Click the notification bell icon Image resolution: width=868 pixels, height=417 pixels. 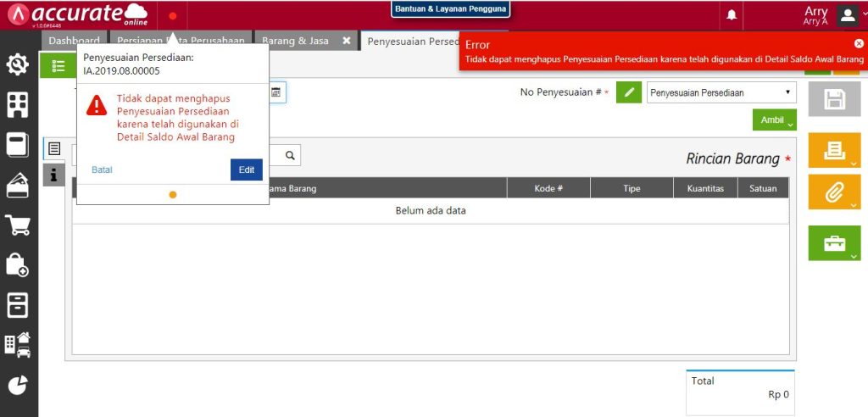732,15
